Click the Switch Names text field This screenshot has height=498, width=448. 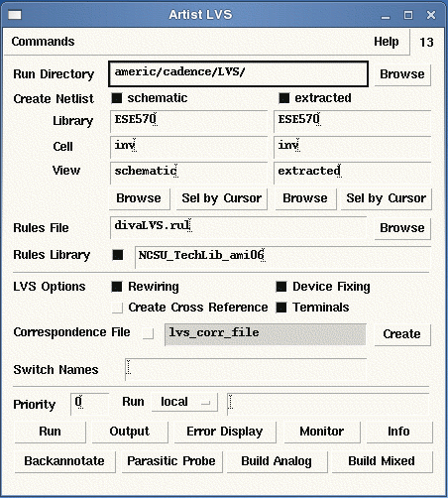[246, 369]
